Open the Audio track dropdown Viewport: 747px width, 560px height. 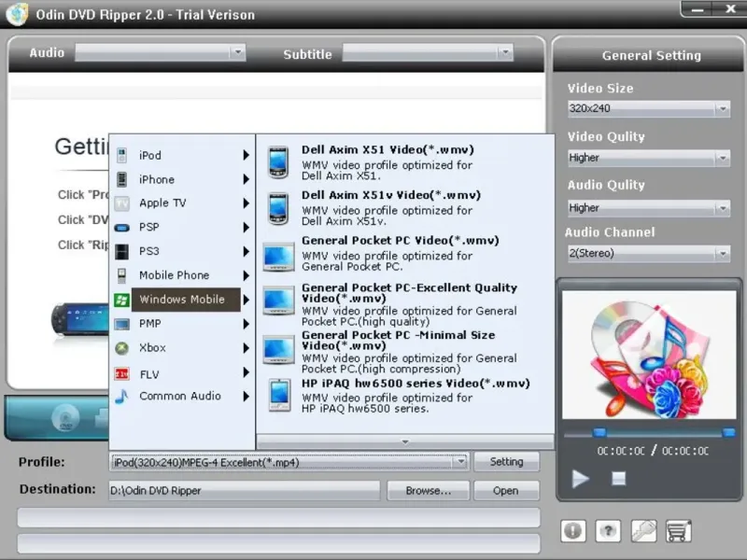point(160,52)
